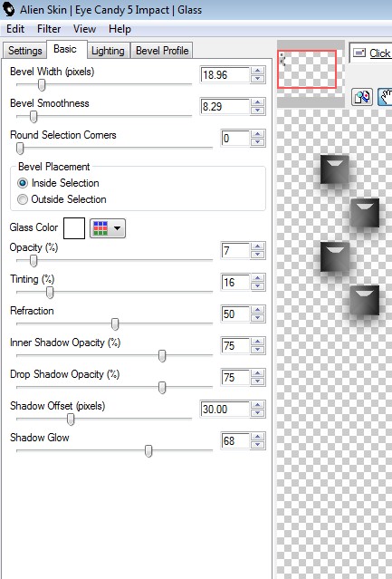Decrease Shadow Glow with down arrow
The image size is (392, 579).
coord(258,445)
